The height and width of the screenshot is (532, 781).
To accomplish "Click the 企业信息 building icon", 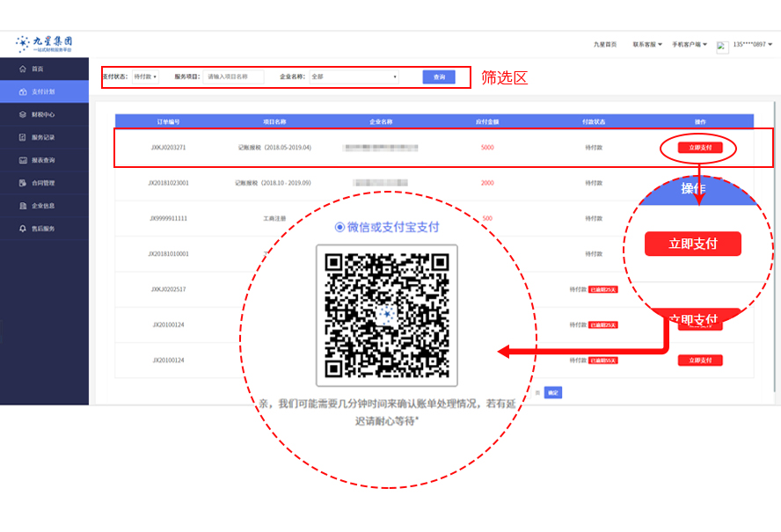I will pos(22,206).
